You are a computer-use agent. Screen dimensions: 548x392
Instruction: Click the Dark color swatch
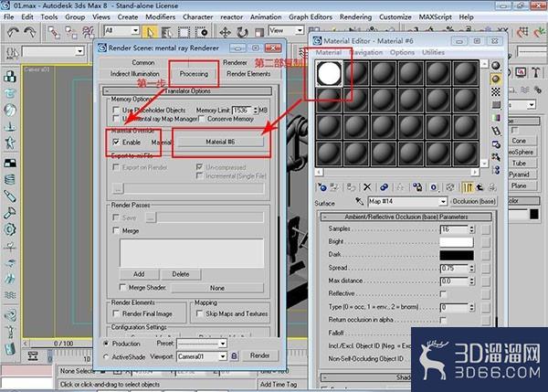pos(457,255)
